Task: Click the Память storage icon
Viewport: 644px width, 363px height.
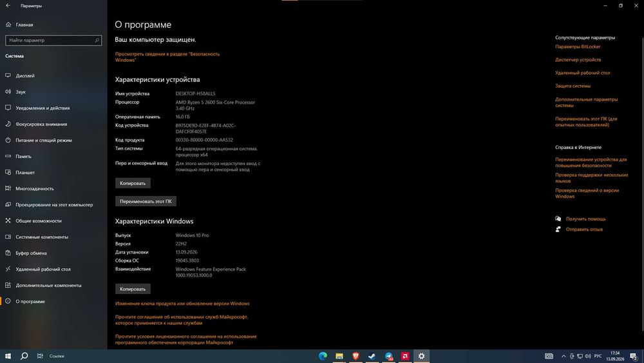Action: pyautogui.click(x=8, y=156)
